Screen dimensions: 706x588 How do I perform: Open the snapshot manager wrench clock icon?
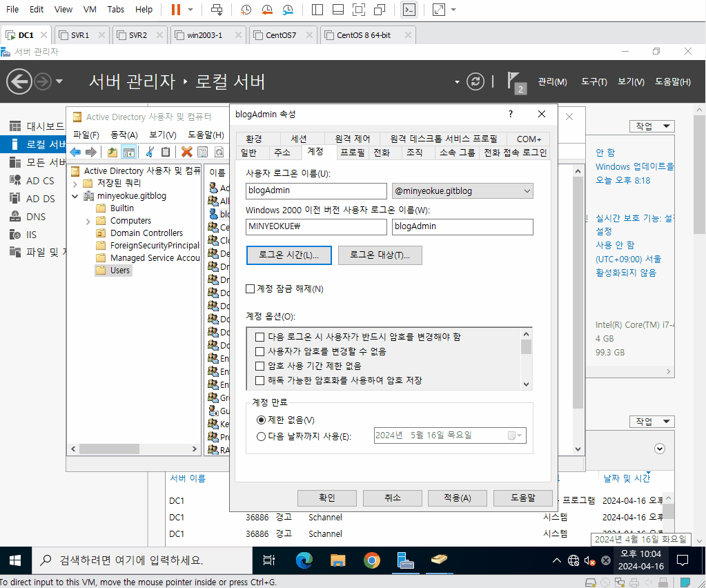[x=288, y=10]
